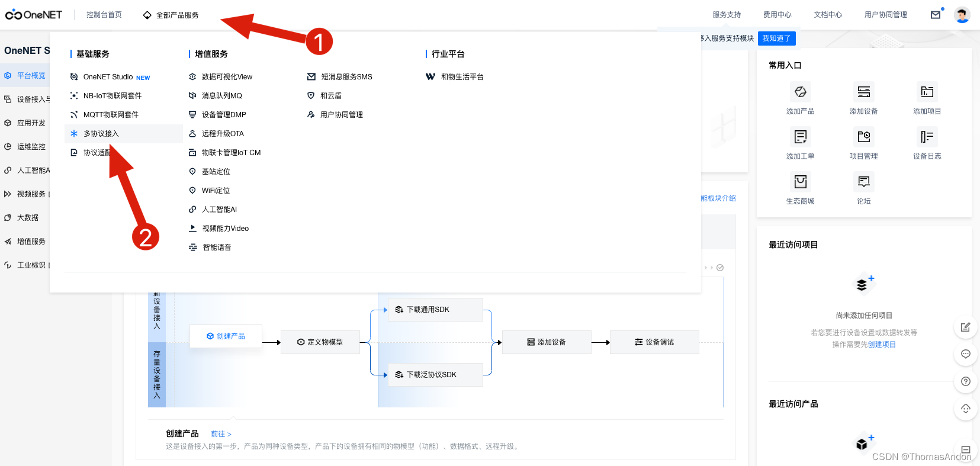
Task: Click the cube add-product icon
Action: [864, 443]
